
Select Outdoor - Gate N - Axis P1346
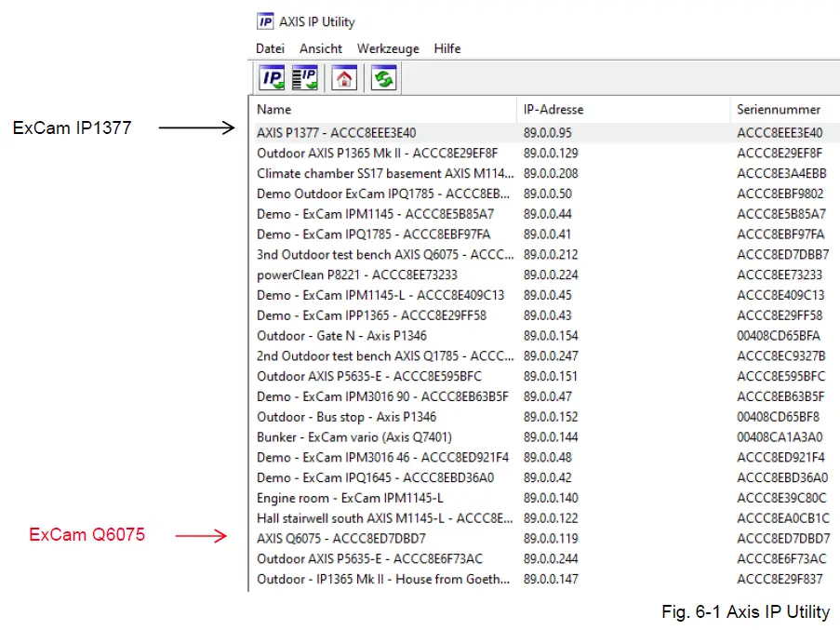click(x=545, y=336)
